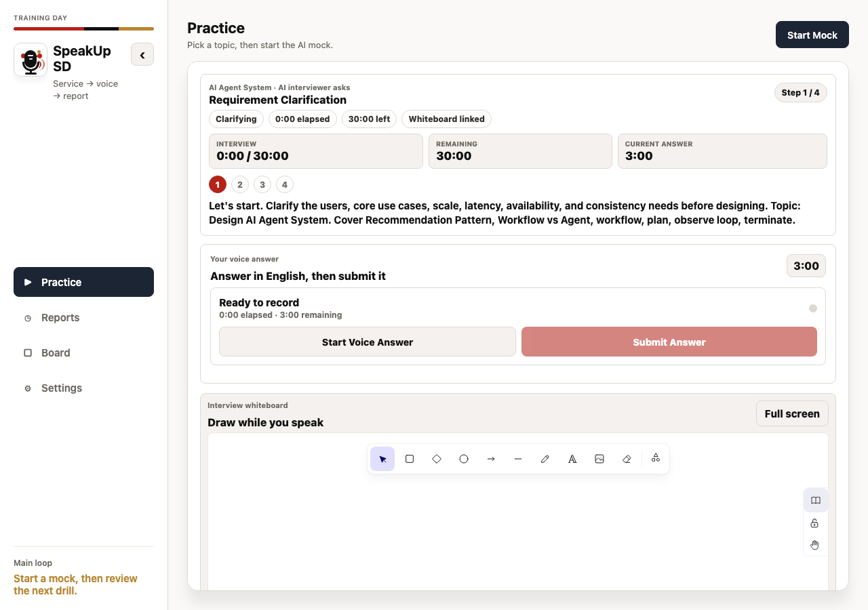The width and height of the screenshot is (868, 610).
Task: Click the Remaining 30:00 timer box
Action: click(x=520, y=150)
